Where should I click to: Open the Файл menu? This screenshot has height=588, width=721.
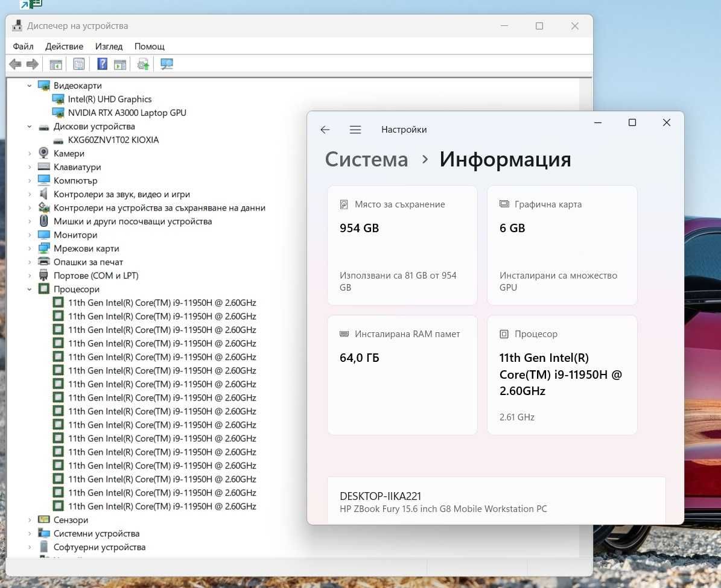(x=23, y=46)
